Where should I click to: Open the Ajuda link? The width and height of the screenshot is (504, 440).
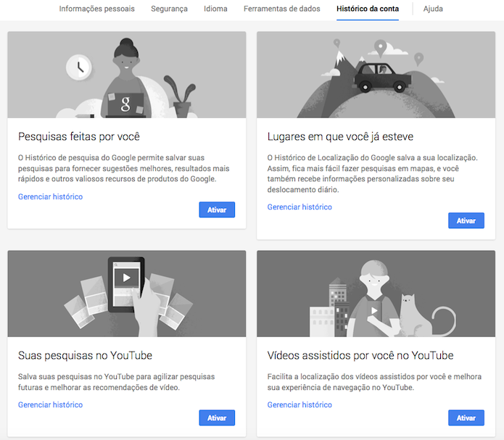pos(433,9)
